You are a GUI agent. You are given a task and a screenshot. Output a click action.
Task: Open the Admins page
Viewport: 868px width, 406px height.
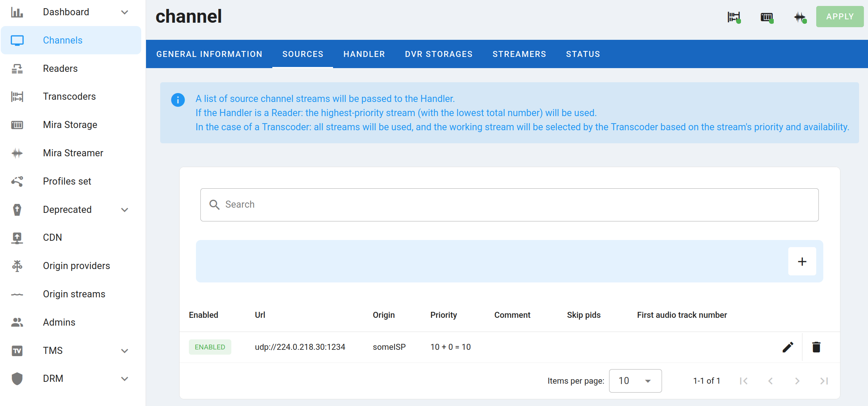tap(59, 322)
